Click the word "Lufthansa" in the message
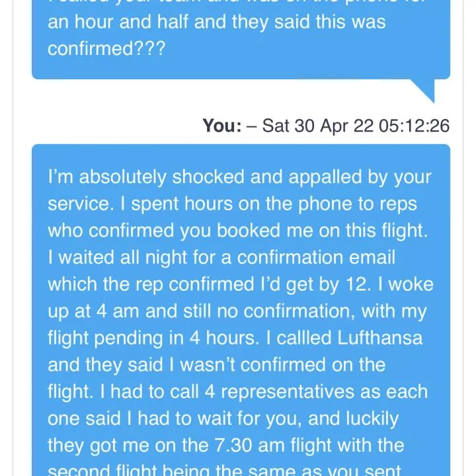The image size is (476, 476). [379, 338]
